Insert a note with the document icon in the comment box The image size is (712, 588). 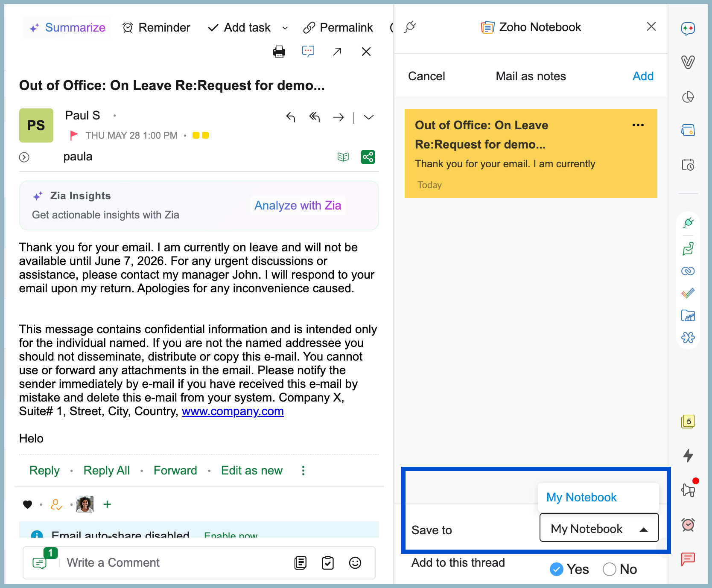pyautogui.click(x=301, y=563)
